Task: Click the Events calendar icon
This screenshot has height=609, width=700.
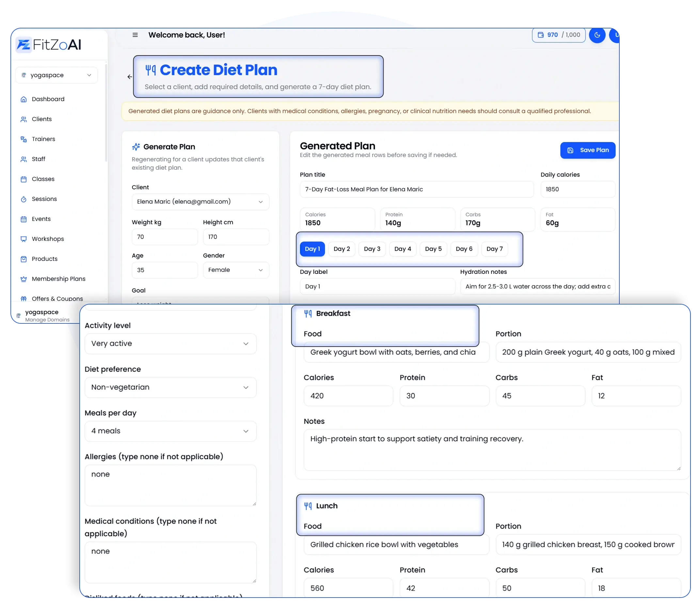Action: click(24, 220)
